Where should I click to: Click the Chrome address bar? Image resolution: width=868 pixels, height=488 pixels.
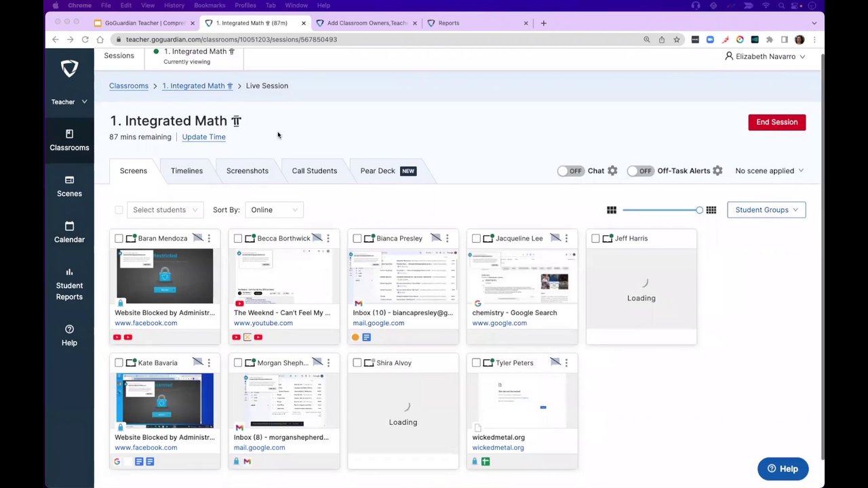click(380, 39)
